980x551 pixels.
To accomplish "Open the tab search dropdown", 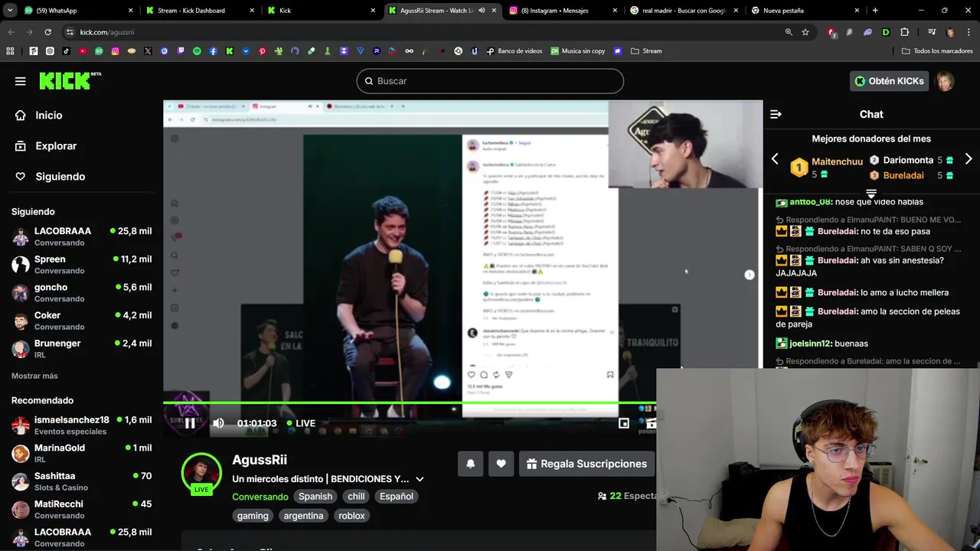I will [x=10, y=11].
